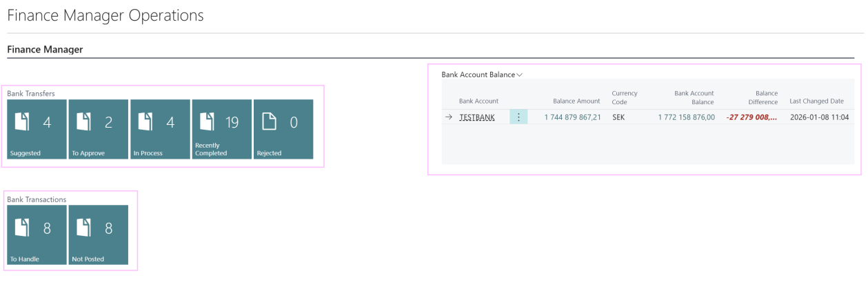Click balance amount 1 744 879 867,21
Screen dimensions: 868x287
[x=572, y=117]
